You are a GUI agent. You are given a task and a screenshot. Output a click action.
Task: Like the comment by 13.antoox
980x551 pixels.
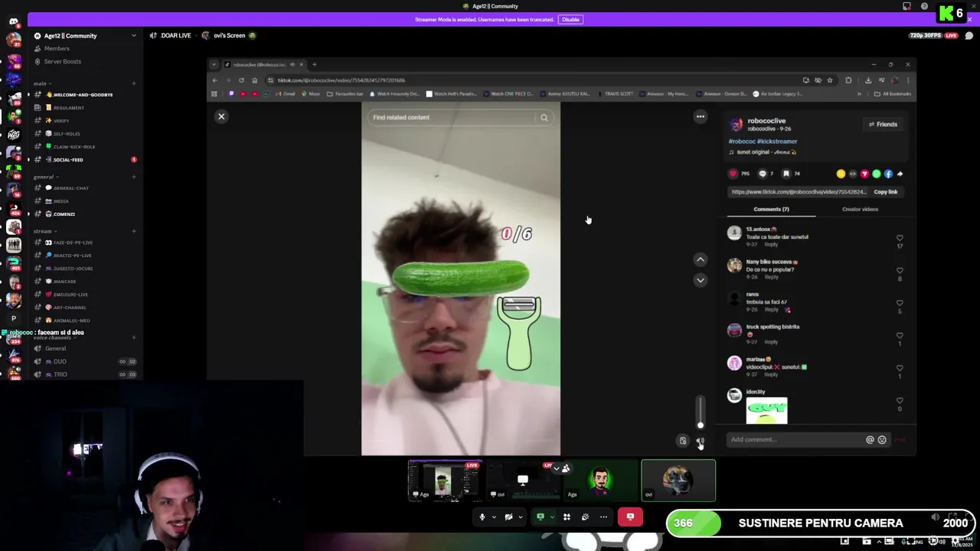[900, 238]
